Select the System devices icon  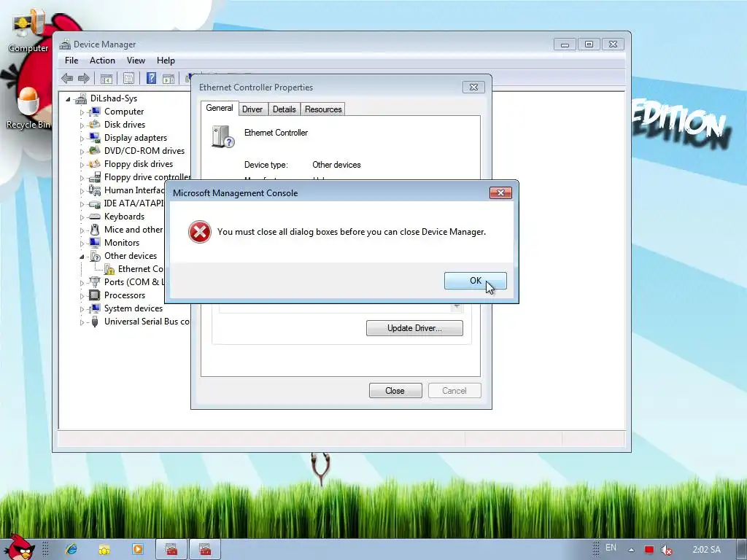point(95,308)
